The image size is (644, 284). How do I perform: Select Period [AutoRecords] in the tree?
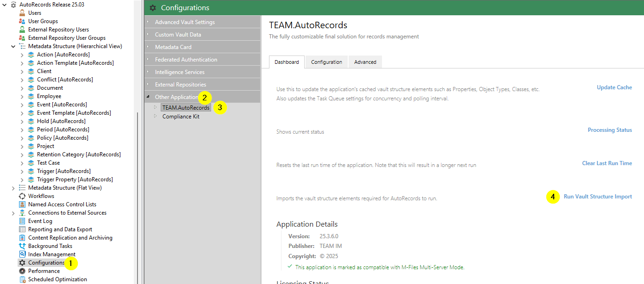click(x=63, y=130)
